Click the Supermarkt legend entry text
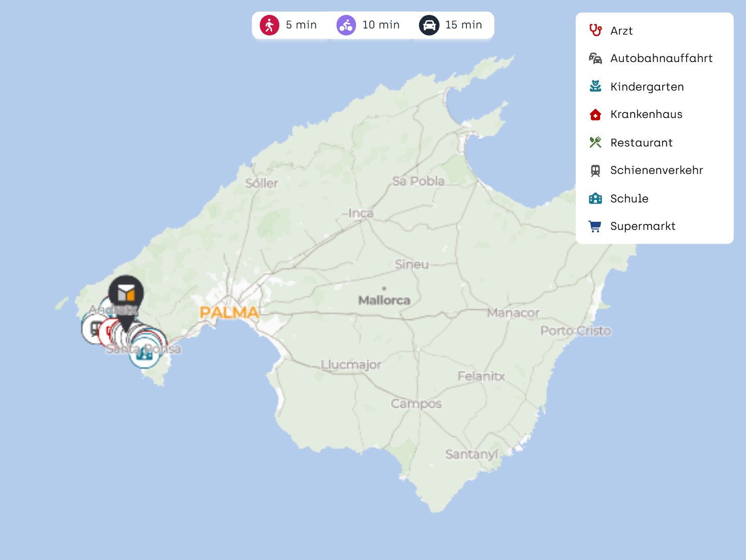Screen dimensions: 746x560 643,226
